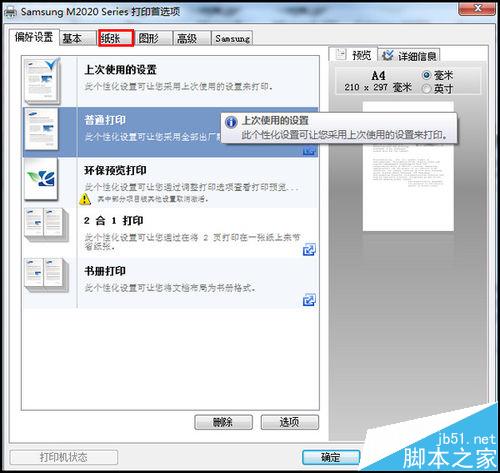Click the 书册打印 booklet preset icon

[46, 275]
